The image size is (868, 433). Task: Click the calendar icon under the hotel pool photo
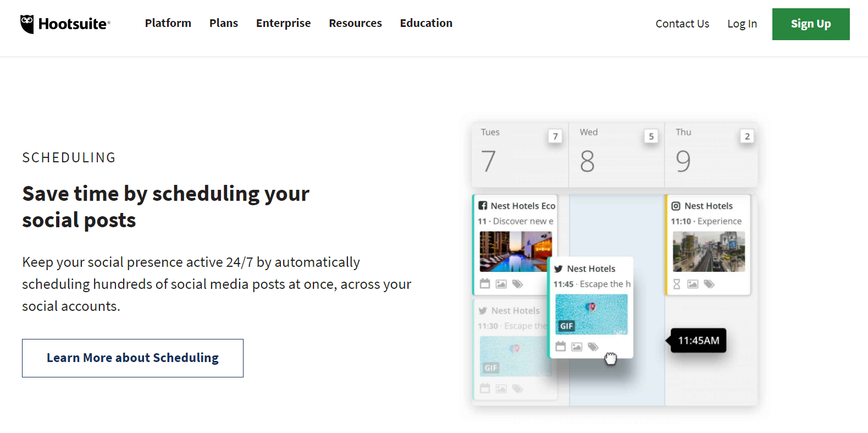(x=485, y=284)
